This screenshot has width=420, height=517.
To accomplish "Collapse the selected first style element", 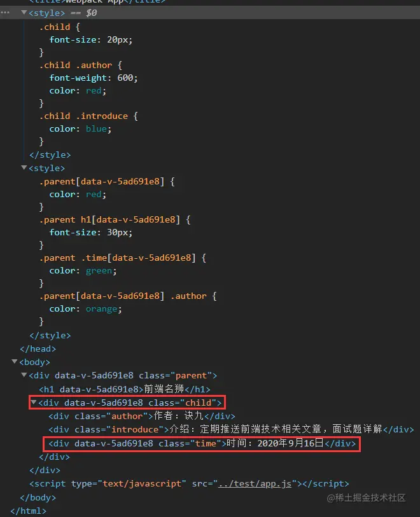I will click(x=24, y=13).
